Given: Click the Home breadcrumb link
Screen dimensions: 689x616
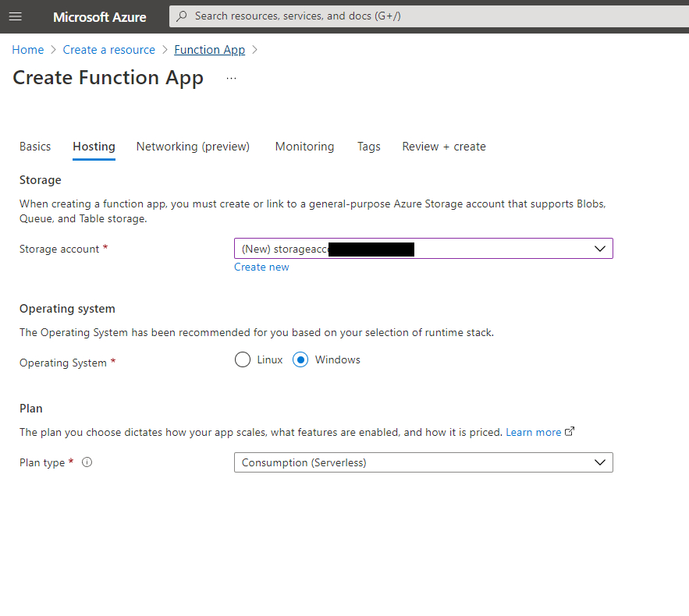Looking at the screenshot, I should coord(27,50).
